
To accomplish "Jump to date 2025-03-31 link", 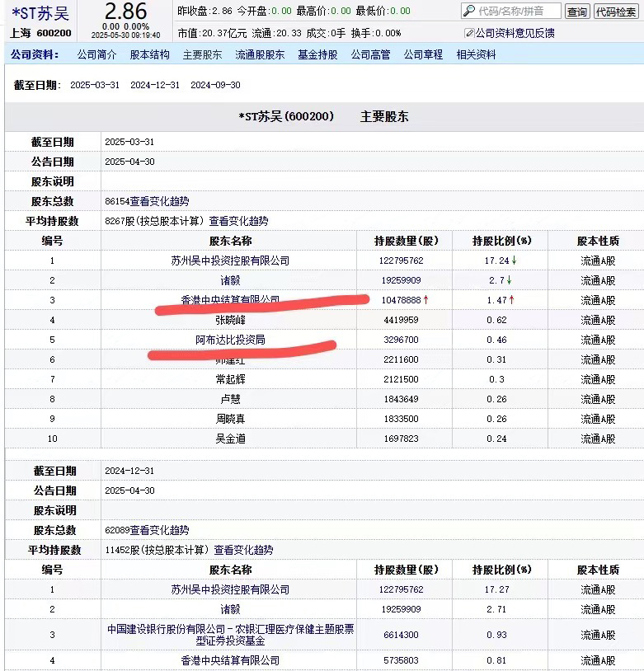I will pos(95,85).
